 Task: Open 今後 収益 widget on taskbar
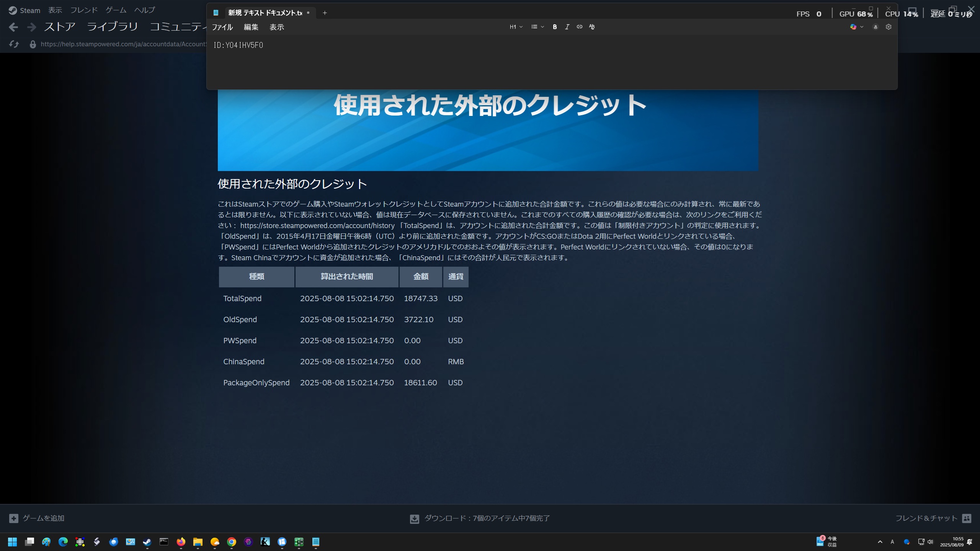click(827, 542)
